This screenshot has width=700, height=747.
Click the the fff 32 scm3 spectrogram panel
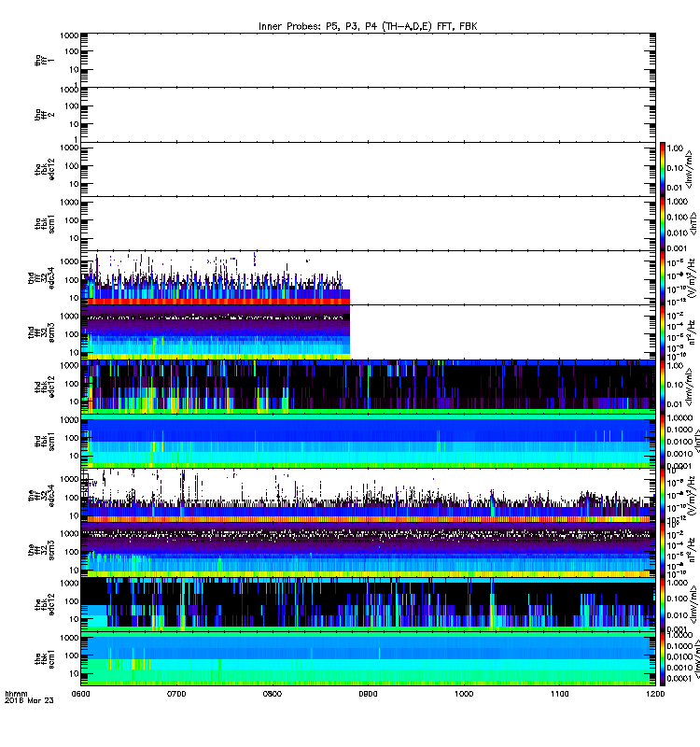(x=368, y=550)
